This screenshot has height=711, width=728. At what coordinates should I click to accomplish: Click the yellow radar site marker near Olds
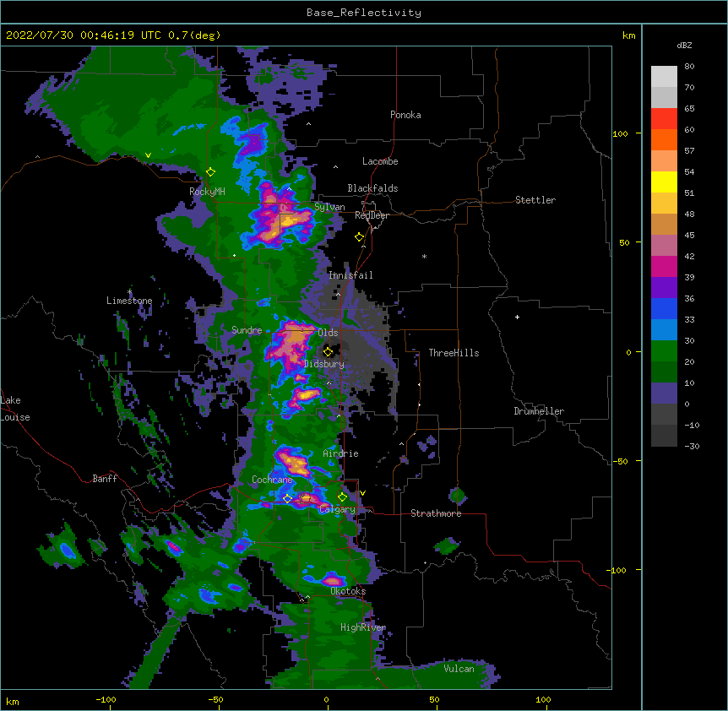click(x=328, y=352)
